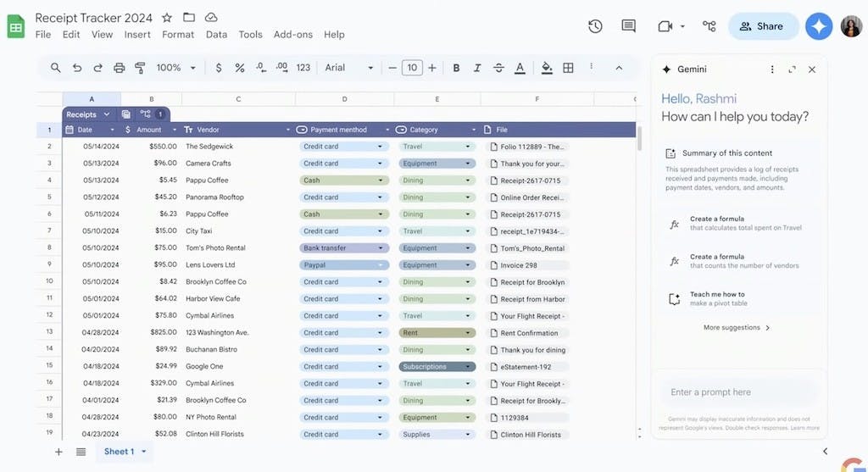Add a new sheet

point(58,452)
